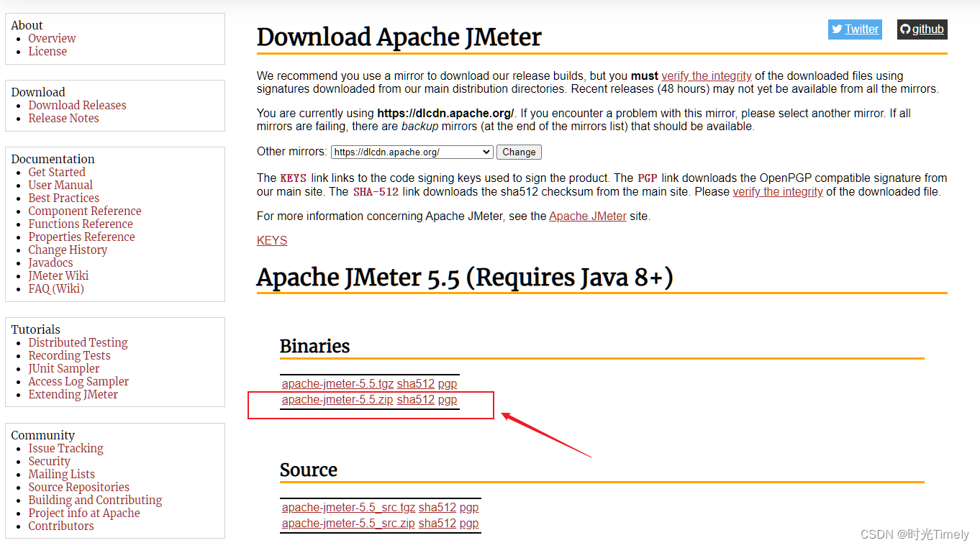Download apache-jmeter-5.5.zip binary
This screenshot has width=980, height=548.
(337, 400)
